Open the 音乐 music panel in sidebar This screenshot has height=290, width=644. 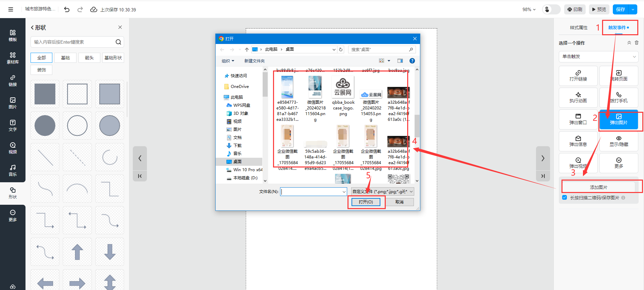(13, 171)
